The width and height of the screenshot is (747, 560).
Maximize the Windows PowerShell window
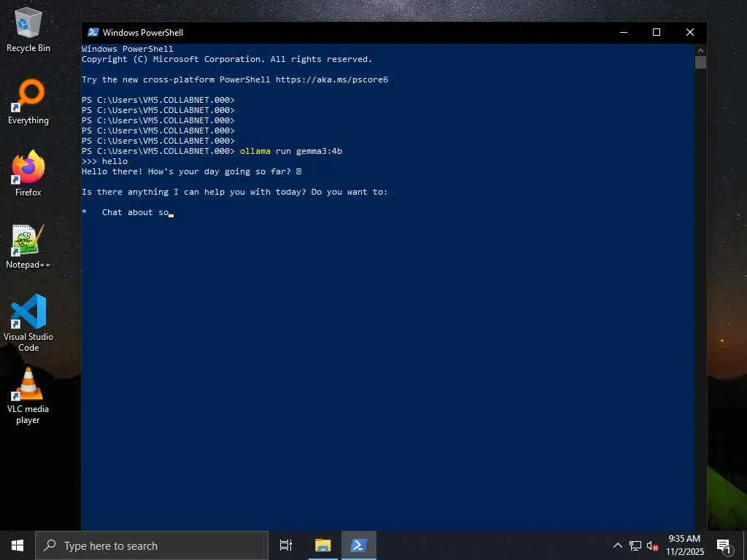click(657, 32)
